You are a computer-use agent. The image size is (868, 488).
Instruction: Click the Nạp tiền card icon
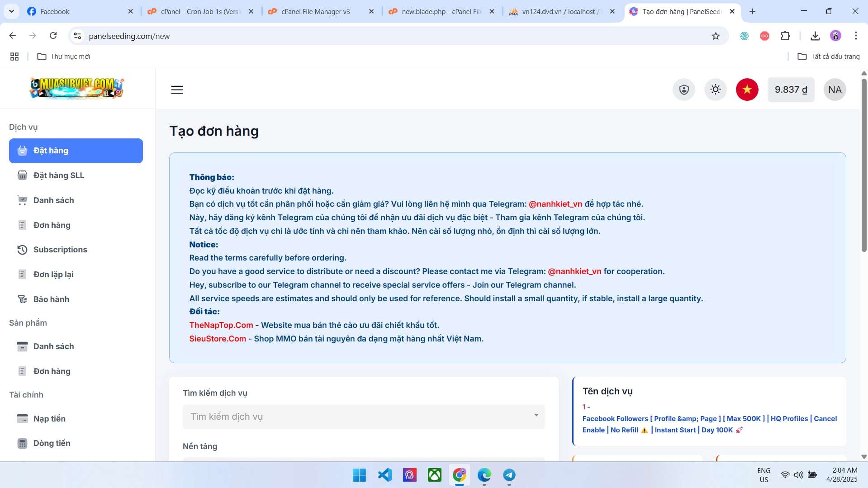pyautogui.click(x=22, y=419)
